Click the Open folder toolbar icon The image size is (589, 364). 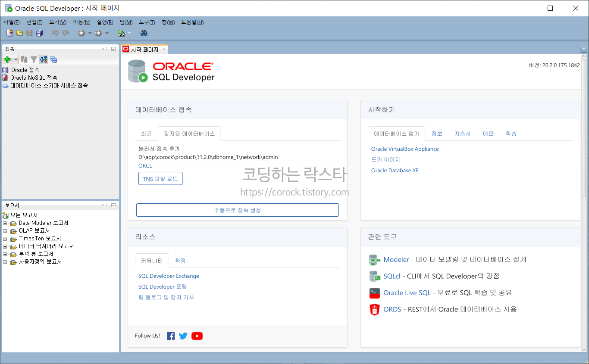coord(19,33)
